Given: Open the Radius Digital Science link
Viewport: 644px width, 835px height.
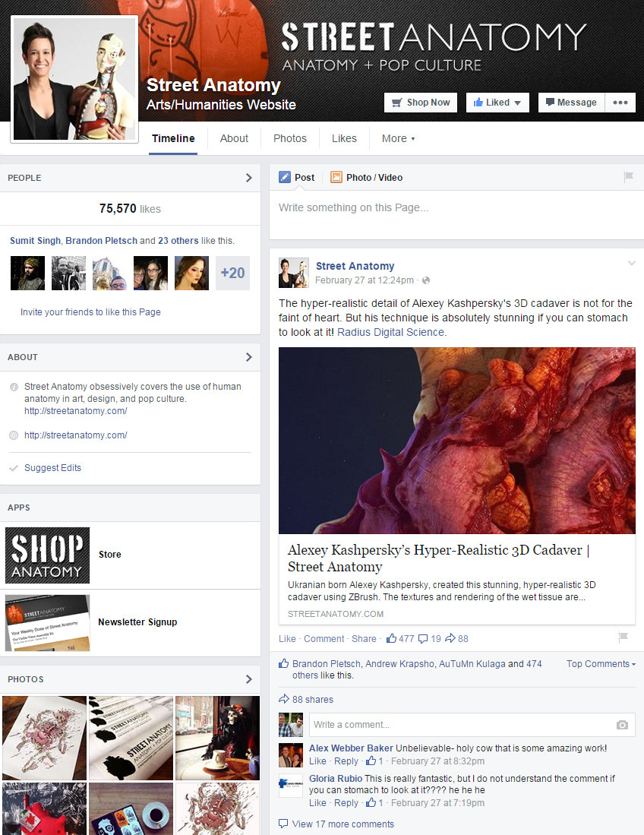Looking at the screenshot, I should pos(390,332).
